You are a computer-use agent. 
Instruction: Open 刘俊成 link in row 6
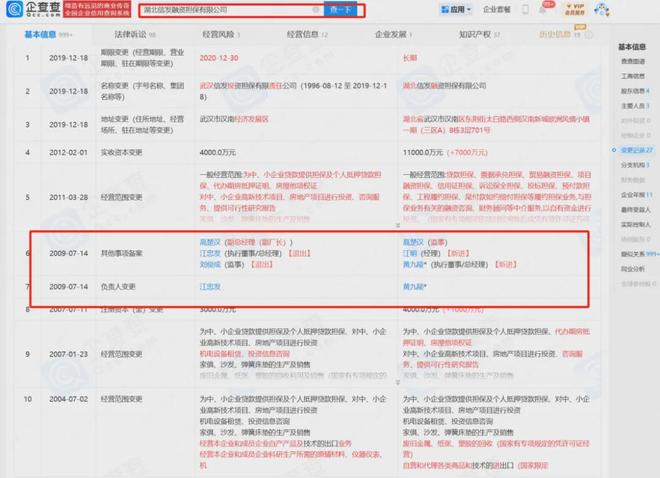pyautogui.click(x=210, y=265)
